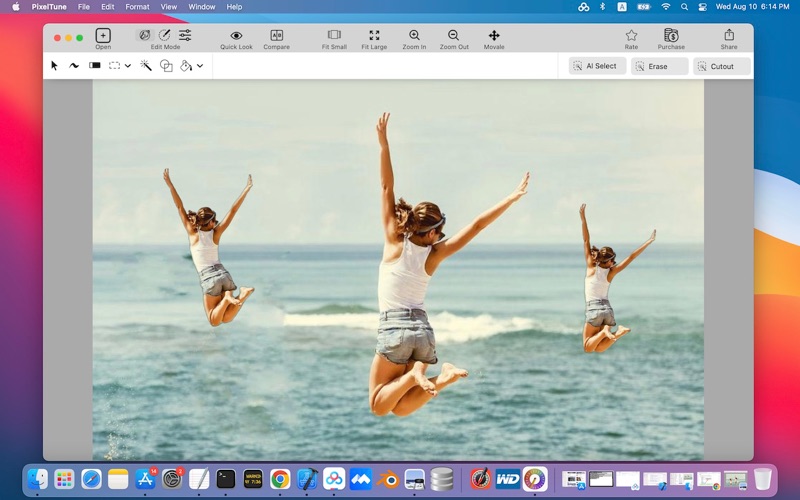Select the arrow pointer tool
Screen dimensions: 800x500
coord(55,66)
